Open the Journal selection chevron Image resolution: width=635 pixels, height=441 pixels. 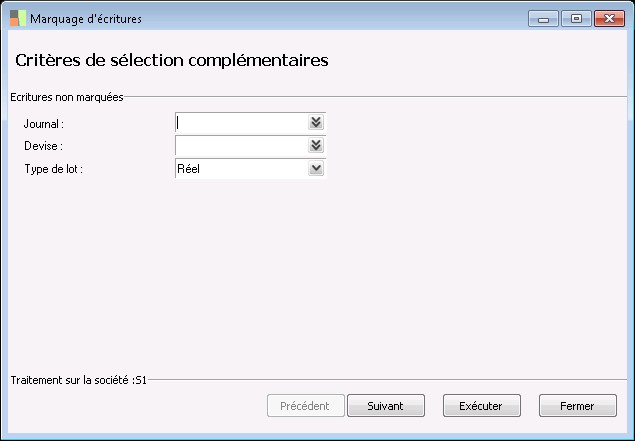[316, 122]
